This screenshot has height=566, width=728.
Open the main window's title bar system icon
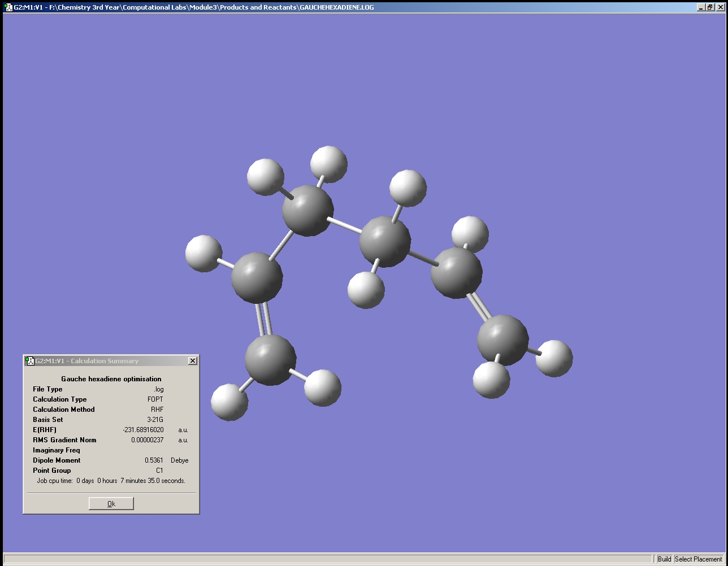[8, 7]
